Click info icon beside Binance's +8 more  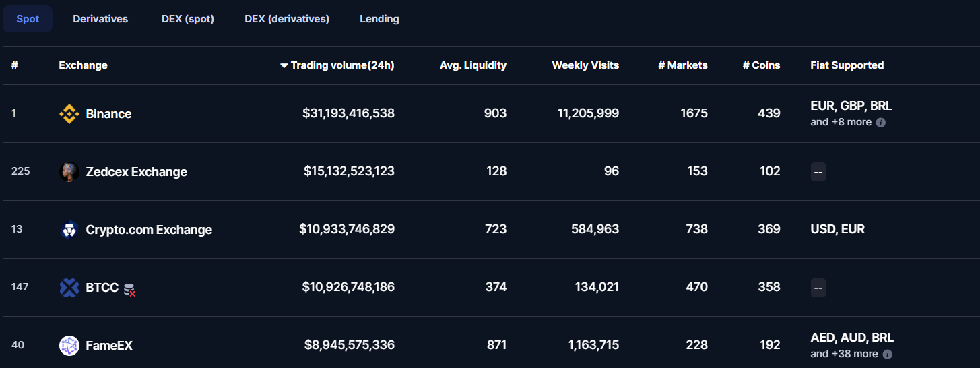pos(880,123)
